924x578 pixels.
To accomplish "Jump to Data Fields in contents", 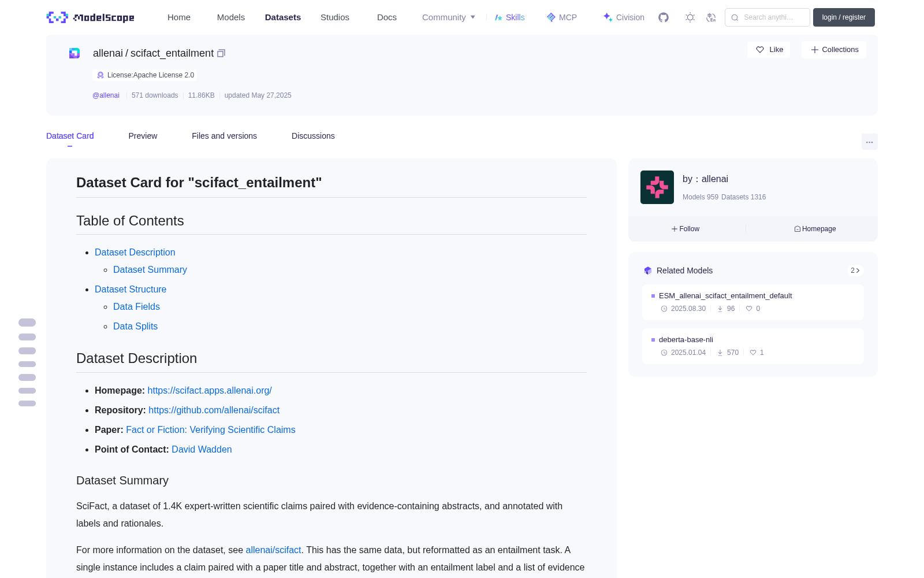I will 136,306.
